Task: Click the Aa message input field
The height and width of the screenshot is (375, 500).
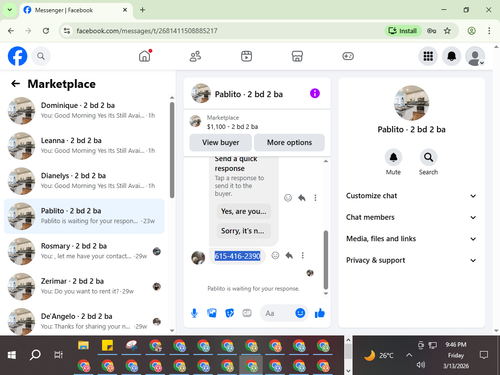Action: (277, 313)
